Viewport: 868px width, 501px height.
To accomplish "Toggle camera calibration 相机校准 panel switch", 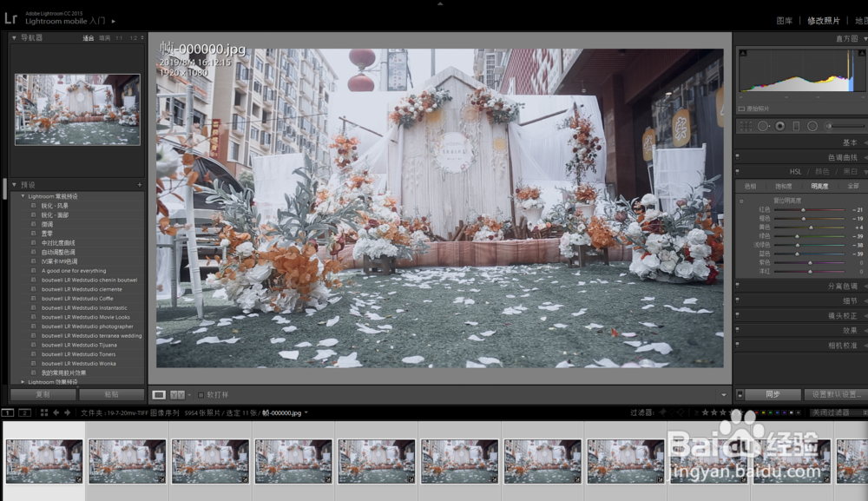I will pyautogui.click(x=737, y=345).
